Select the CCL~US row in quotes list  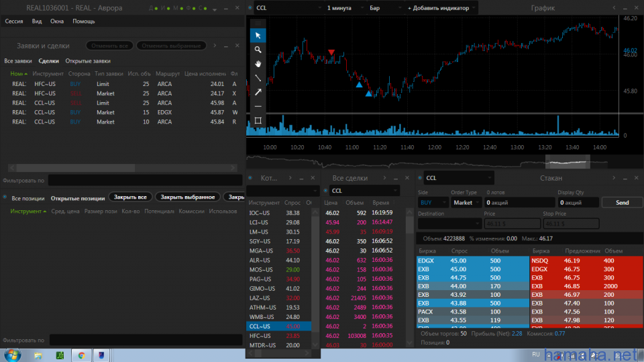pyautogui.click(x=278, y=326)
